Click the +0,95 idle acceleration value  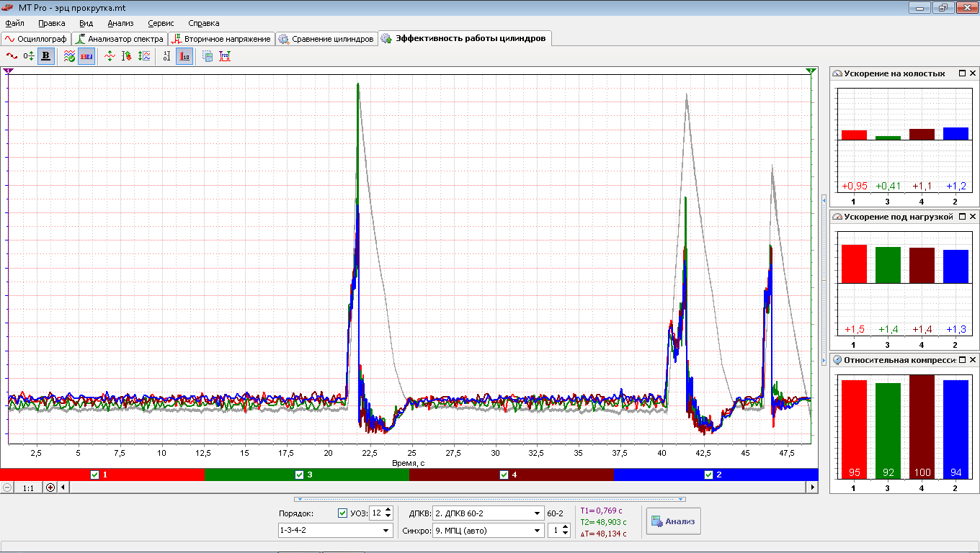click(855, 186)
